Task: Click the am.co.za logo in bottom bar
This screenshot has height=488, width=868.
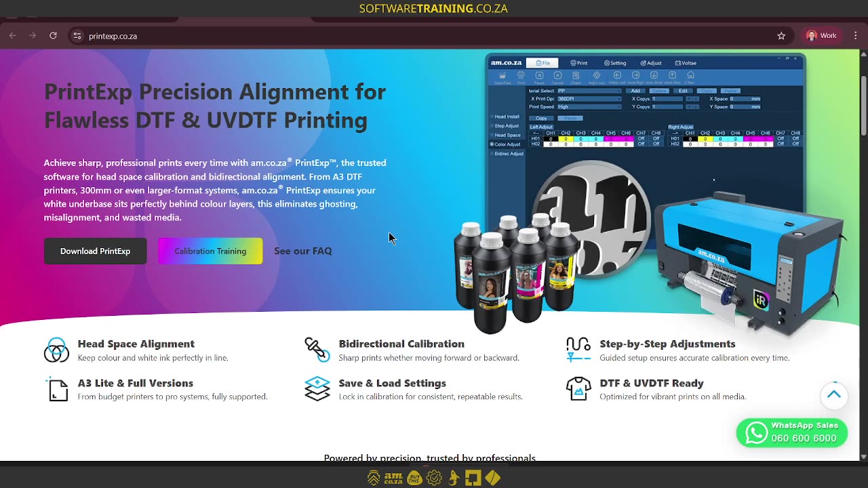Action: (393, 478)
